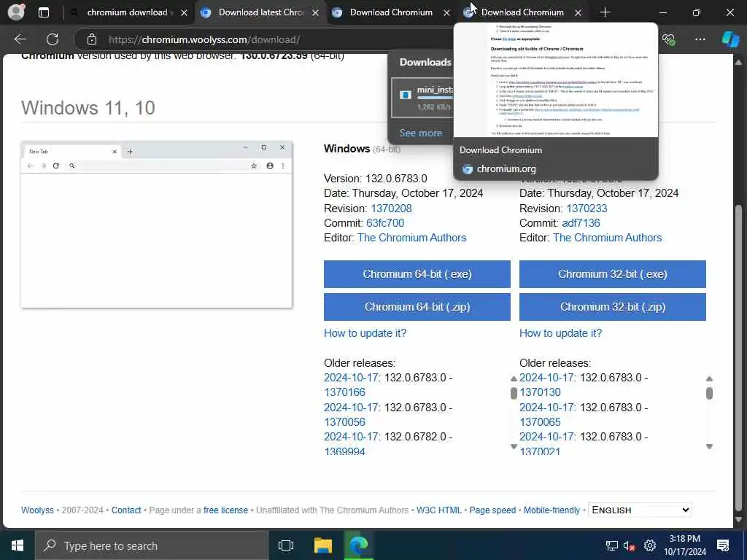Close the 'chromium download' tab
The image size is (747, 560).
click(184, 13)
